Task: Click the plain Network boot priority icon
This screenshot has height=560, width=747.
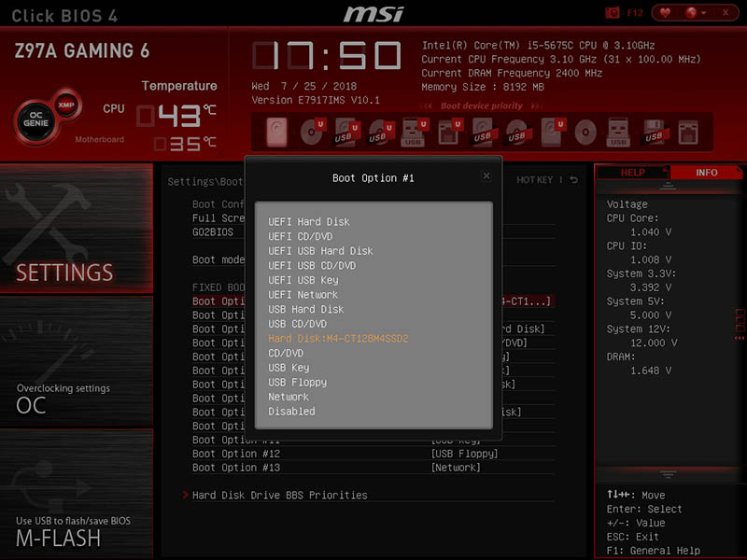Action: coord(687,132)
